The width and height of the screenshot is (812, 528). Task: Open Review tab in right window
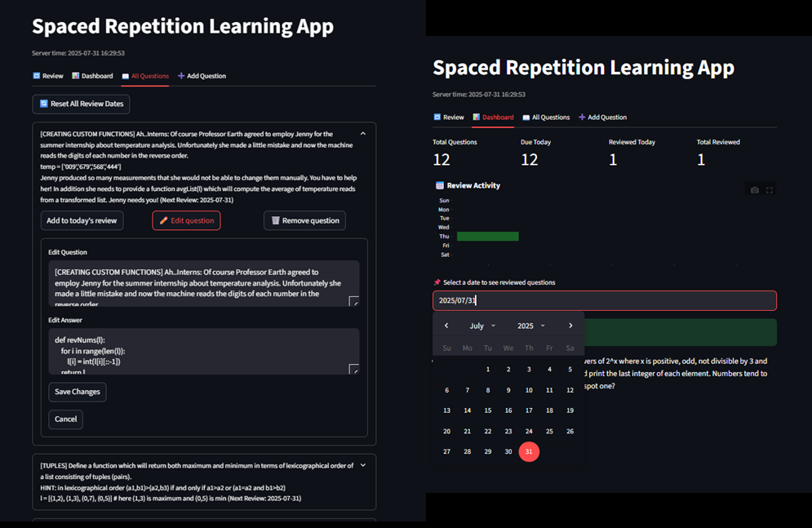[x=449, y=117]
